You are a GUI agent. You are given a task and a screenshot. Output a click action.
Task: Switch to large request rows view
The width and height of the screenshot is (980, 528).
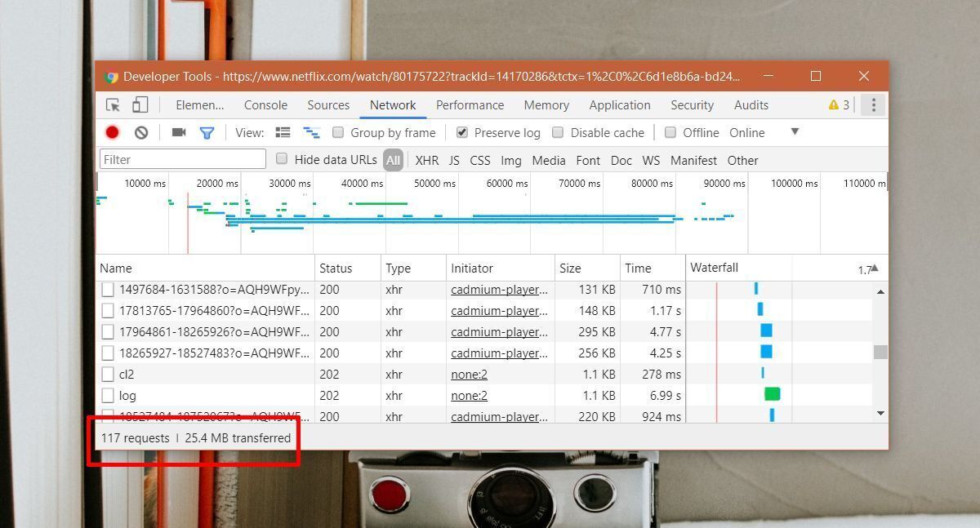[x=283, y=132]
